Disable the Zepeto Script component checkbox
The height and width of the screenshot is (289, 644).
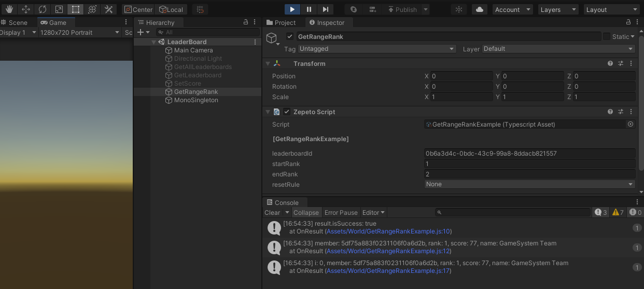[287, 112]
